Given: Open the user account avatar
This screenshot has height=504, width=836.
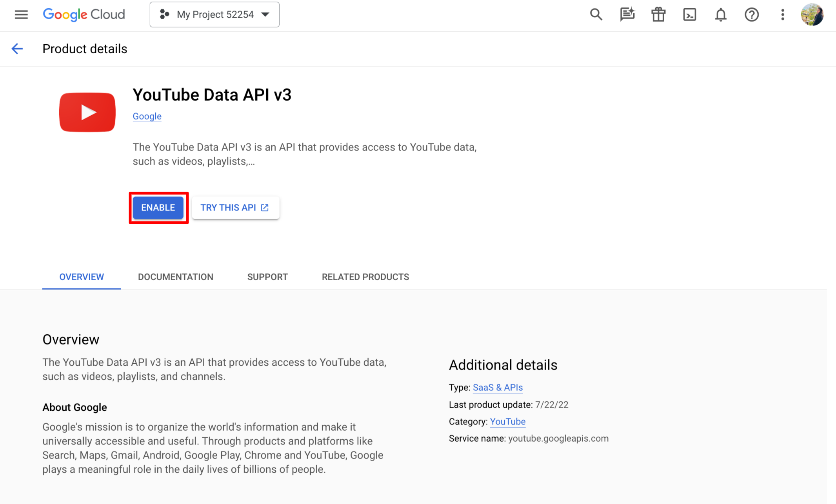Looking at the screenshot, I should tap(812, 15).
